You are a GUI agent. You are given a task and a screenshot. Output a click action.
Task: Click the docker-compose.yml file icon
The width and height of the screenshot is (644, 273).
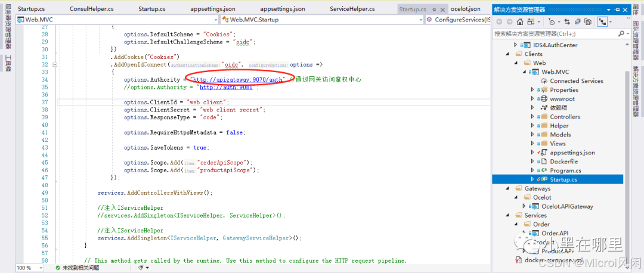tap(519, 260)
